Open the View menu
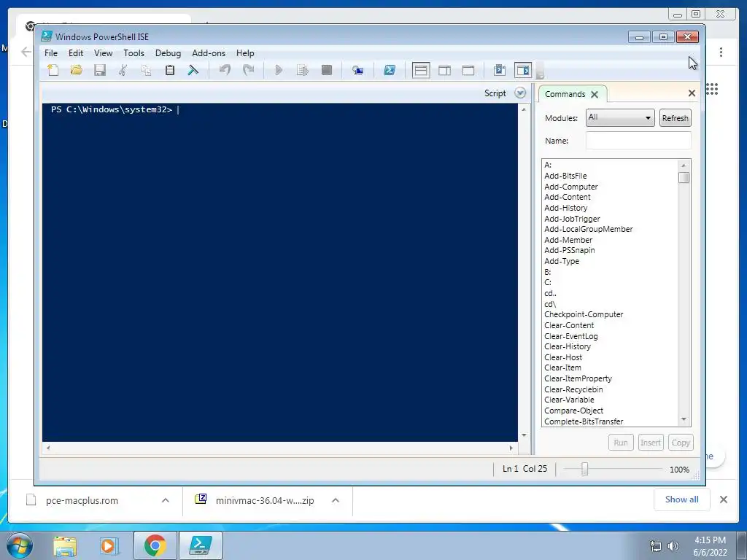 (x=103, y=53)
